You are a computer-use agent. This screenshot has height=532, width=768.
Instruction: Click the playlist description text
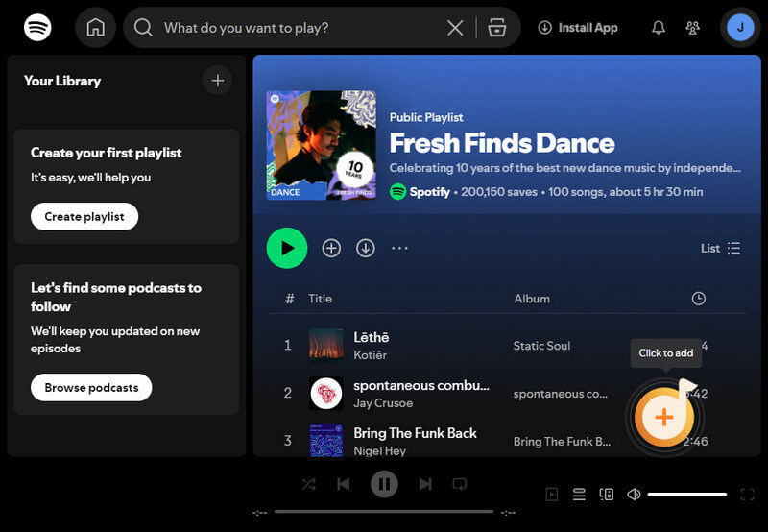click(x=564, y=168)
